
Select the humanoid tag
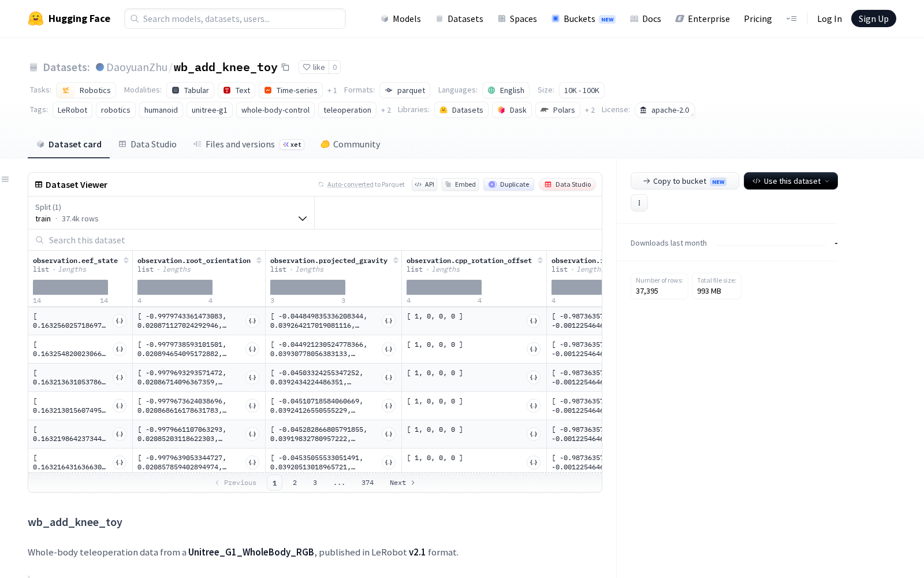click(x=161, y=110)
